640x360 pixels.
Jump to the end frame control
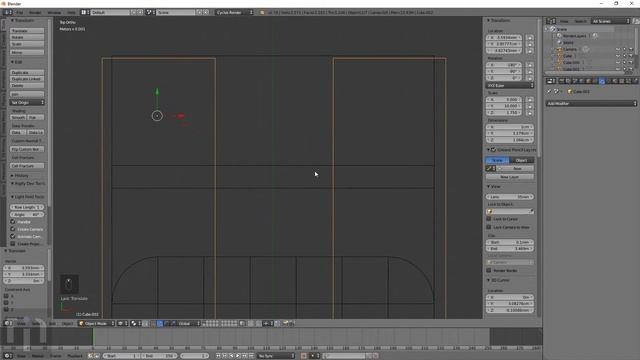pyautogui.click(x=251, y=356)
